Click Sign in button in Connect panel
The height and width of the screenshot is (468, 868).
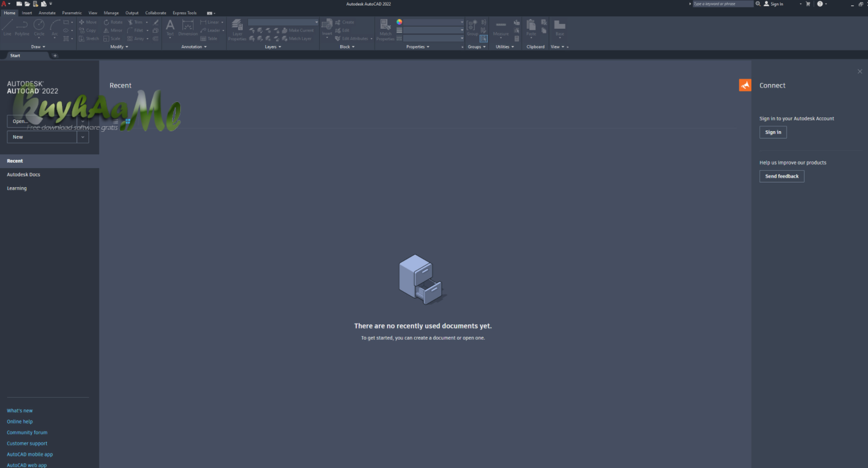pos(773,132)
